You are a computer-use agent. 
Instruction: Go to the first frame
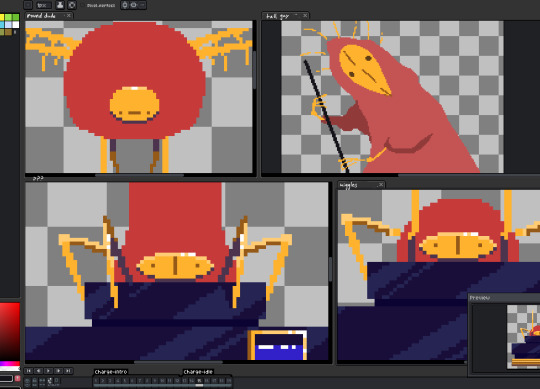(29, 371)
